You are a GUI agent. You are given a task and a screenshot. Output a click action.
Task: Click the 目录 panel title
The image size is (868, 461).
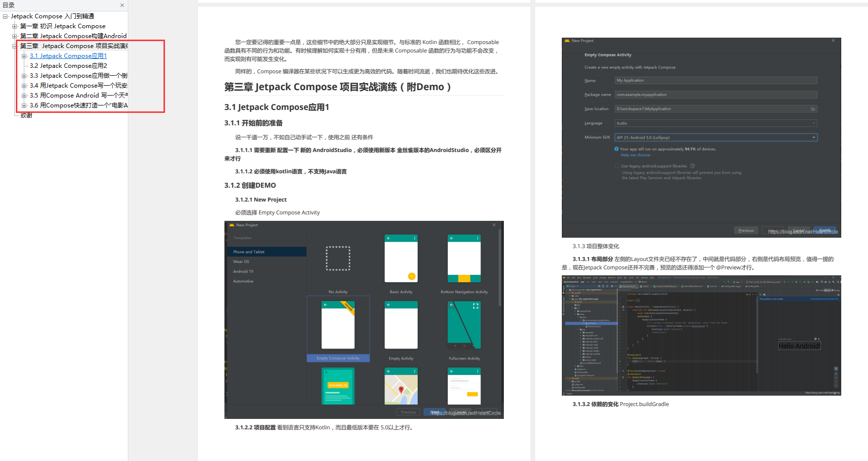tap(8, 5)
